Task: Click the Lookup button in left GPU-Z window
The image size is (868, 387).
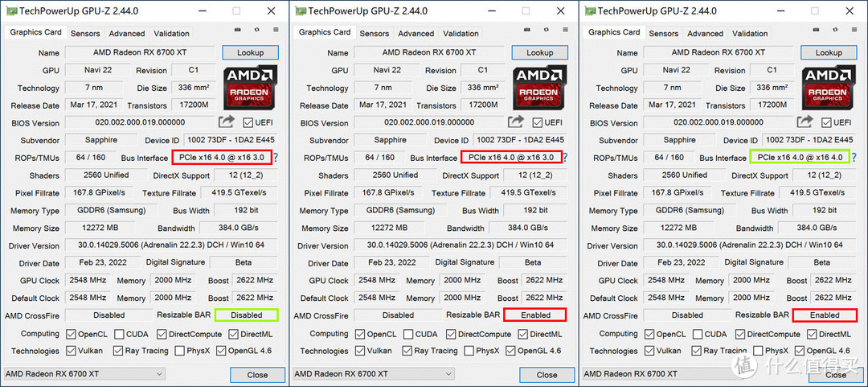Action: 250,52
